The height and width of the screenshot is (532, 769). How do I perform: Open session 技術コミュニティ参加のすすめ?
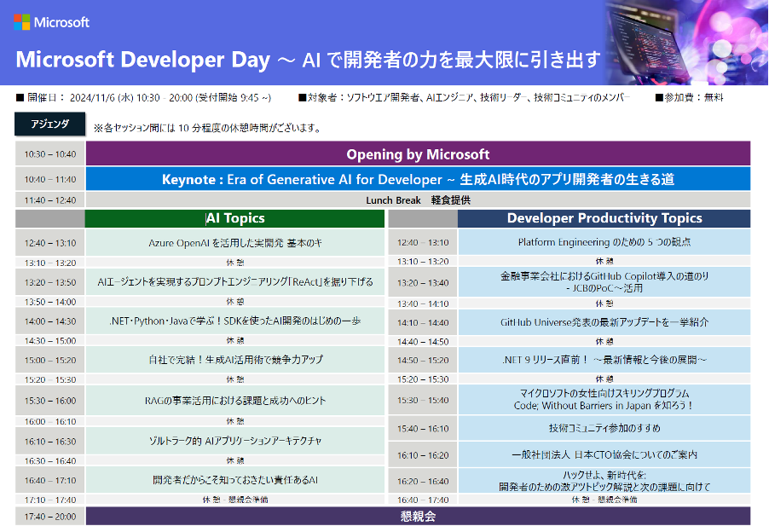tap(604, 428)
